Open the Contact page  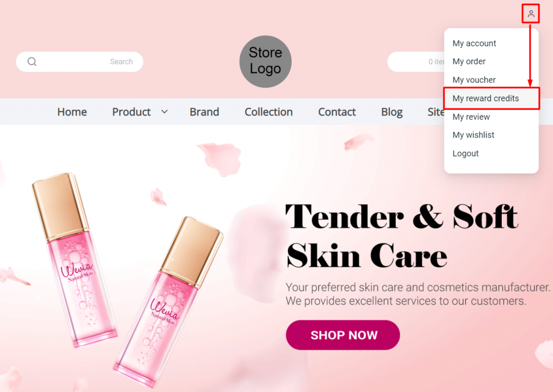point(337,112)
